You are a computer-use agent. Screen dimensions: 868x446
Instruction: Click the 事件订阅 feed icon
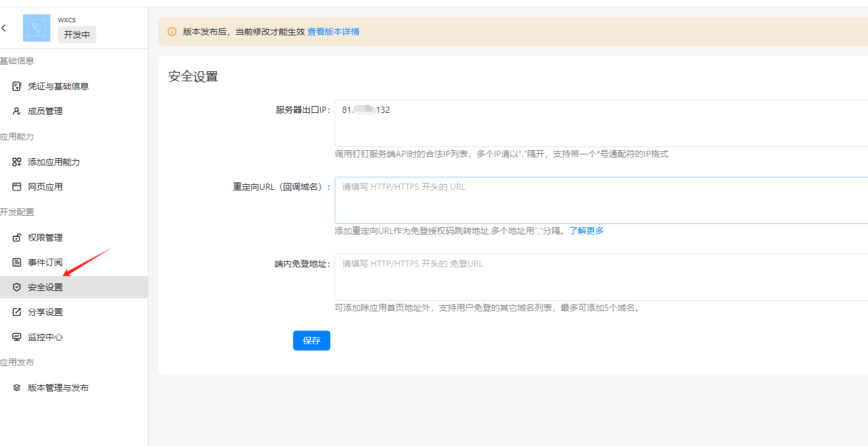tap(17, 262)
